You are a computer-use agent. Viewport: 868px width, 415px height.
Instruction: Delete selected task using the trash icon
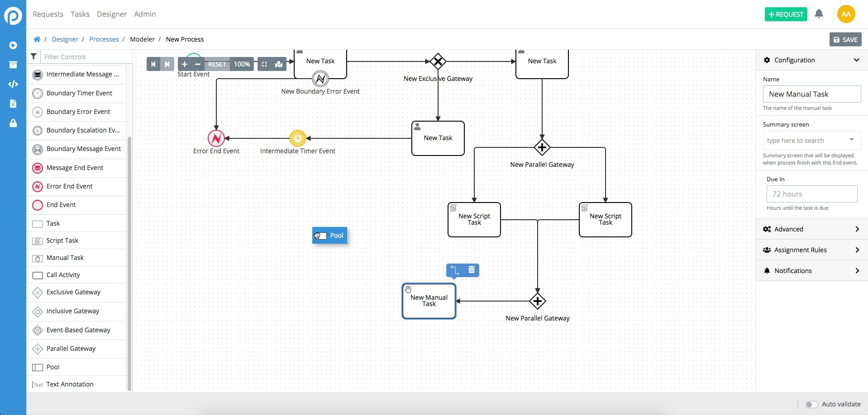[x=472, y=270]
